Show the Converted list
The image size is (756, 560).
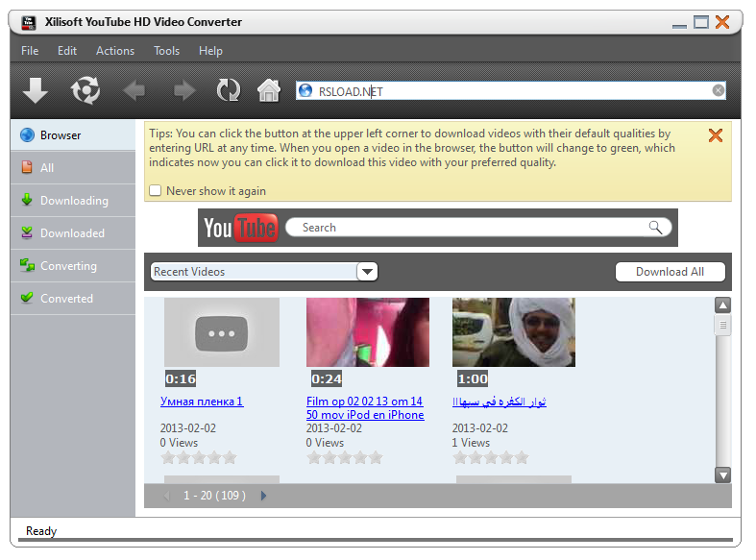[x=73, y=299]
